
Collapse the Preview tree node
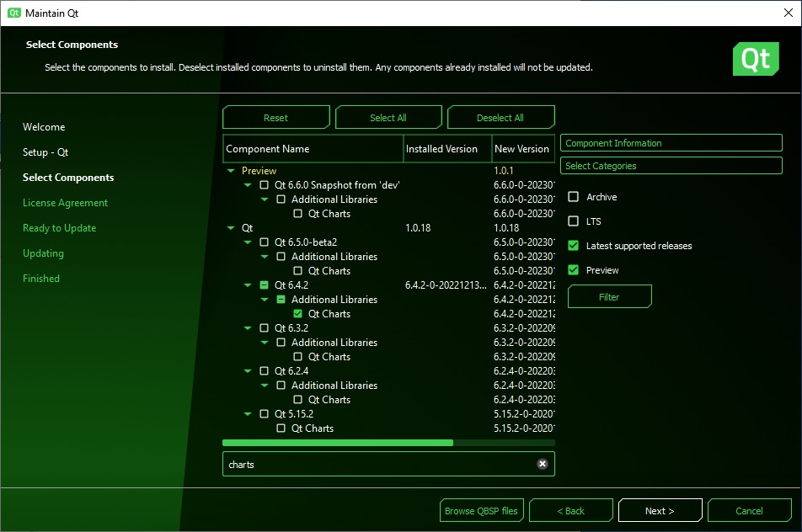pos(231,170)
